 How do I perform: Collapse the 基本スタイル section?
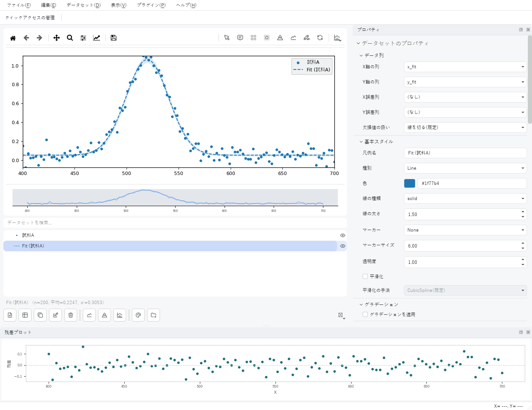[x=361, y=142]
